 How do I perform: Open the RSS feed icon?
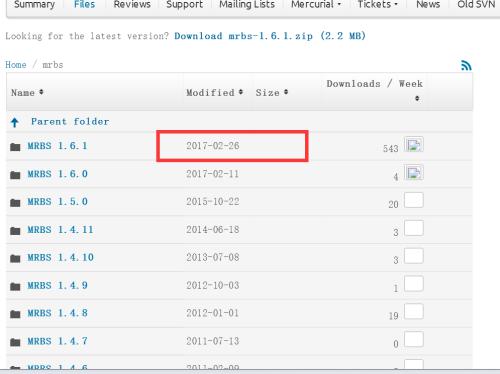466,65
